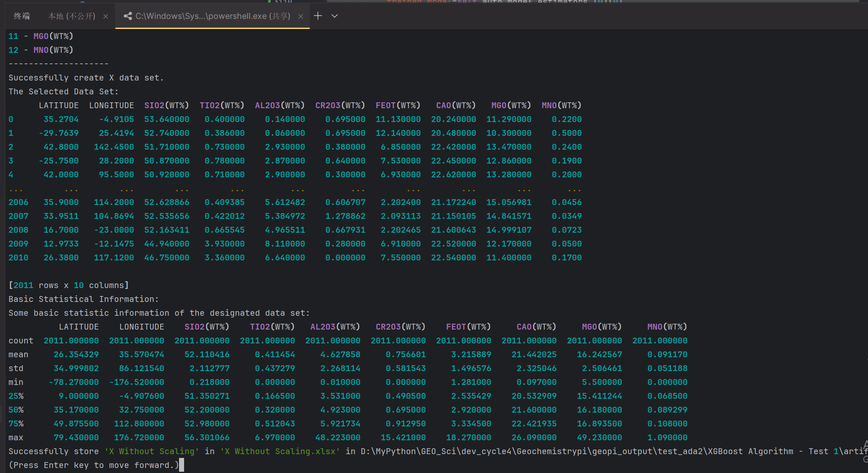Click SIO2 value 51.710000 in row 2

click(166, 147)
